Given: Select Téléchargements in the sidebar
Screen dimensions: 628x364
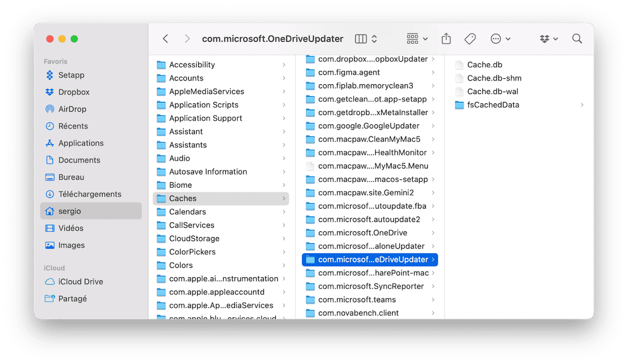Looking at the screenshot, I should (x=89, y=194).
